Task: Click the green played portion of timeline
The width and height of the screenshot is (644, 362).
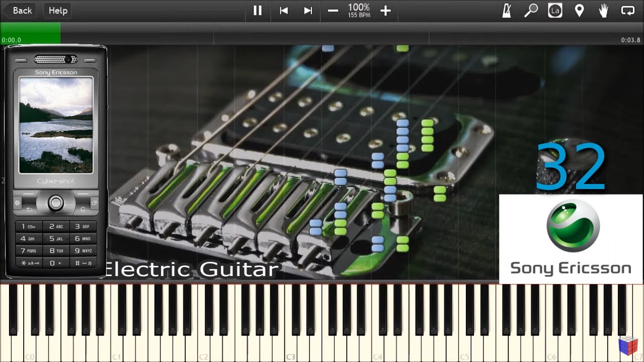Action: point(30,33)
